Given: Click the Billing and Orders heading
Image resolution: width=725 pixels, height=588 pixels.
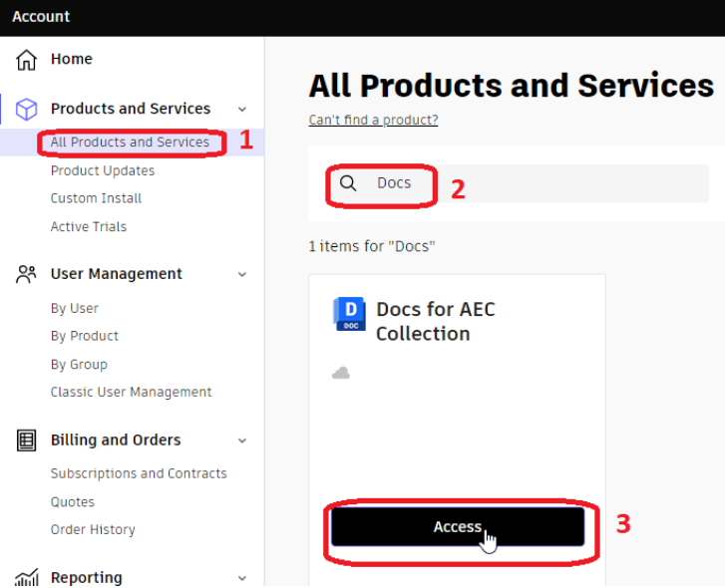Looking at the screenshot, I should click(116, 441).
